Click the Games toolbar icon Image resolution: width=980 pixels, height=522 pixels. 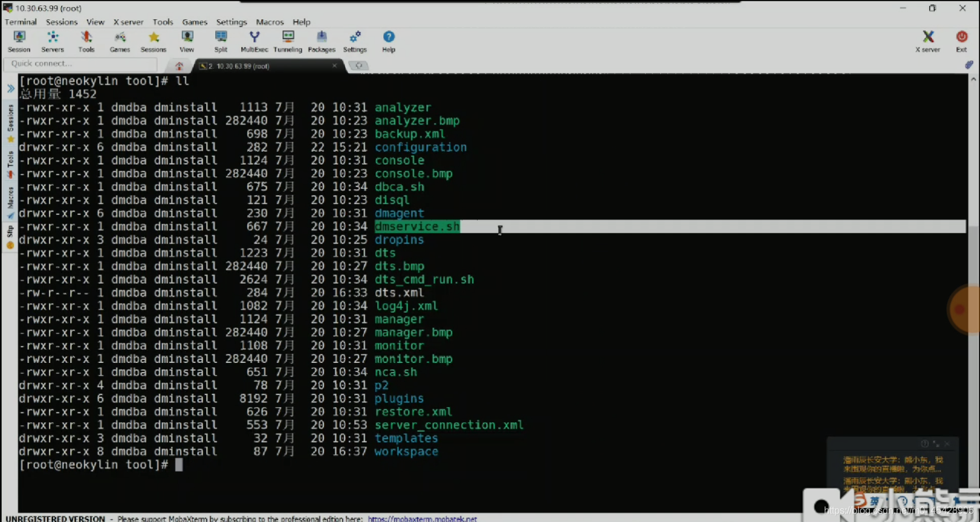point(120,42)
